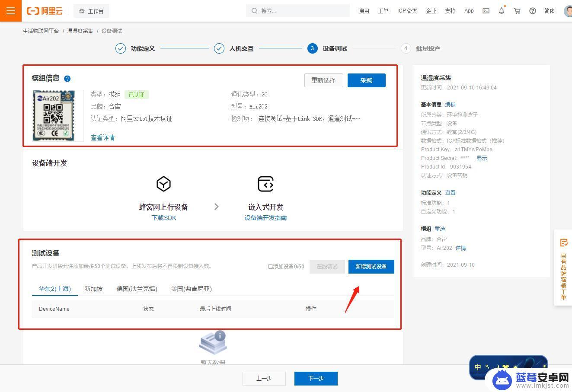
Task: Open the shopping cart icon
Action: pyautogui.click(x=517, y=11)
